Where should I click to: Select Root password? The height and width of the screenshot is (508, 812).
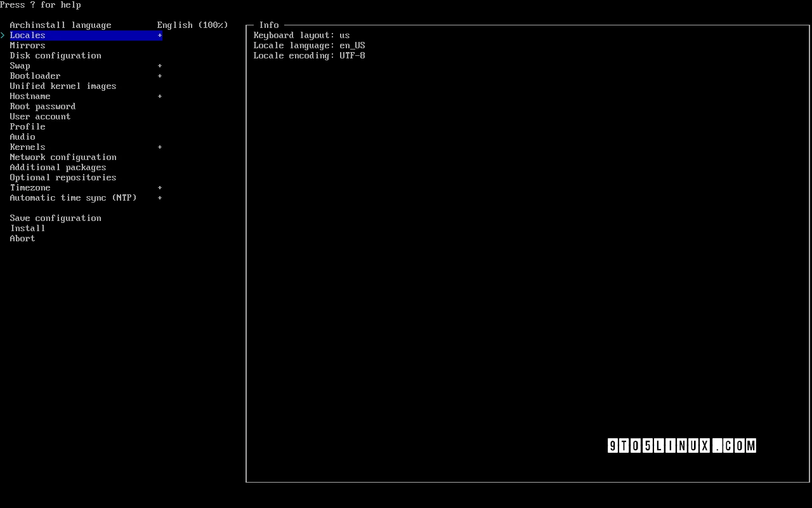click(x=43, y=106)
